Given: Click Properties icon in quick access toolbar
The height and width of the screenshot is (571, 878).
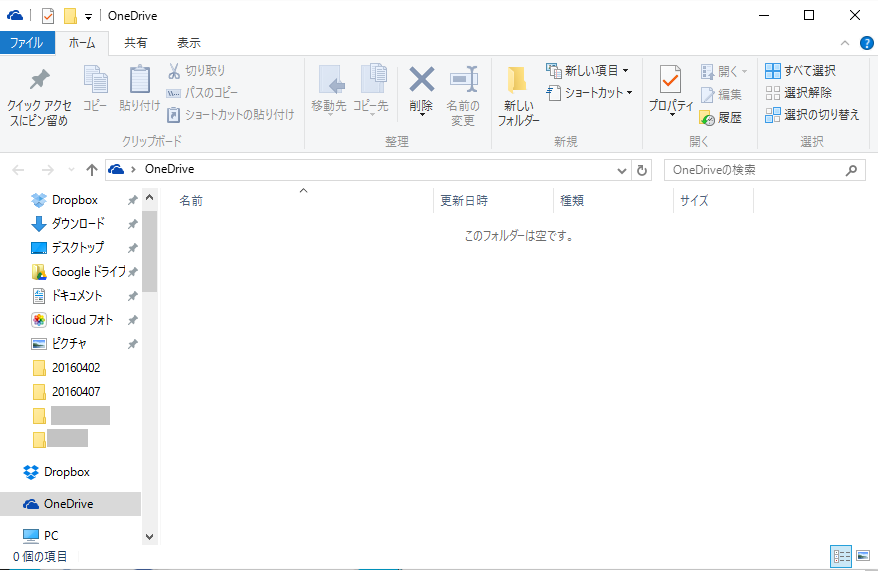Looking at the screenshot, I should coord(48,16).
